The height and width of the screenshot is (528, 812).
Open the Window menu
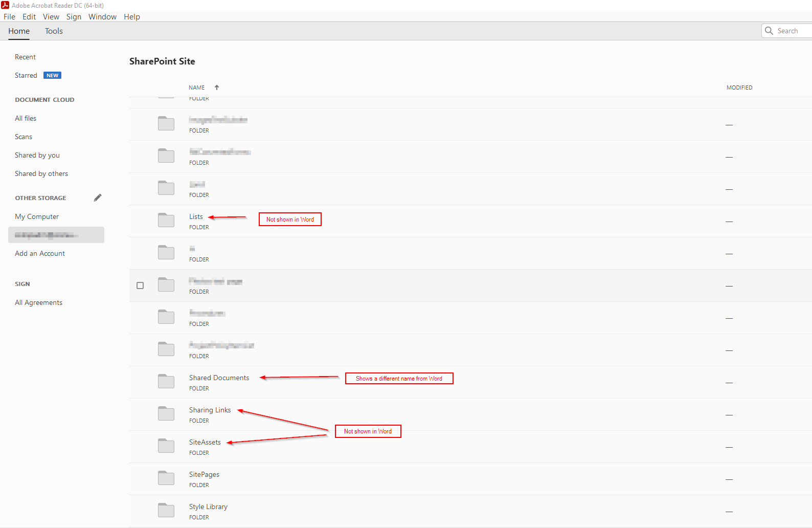(102, 16)
